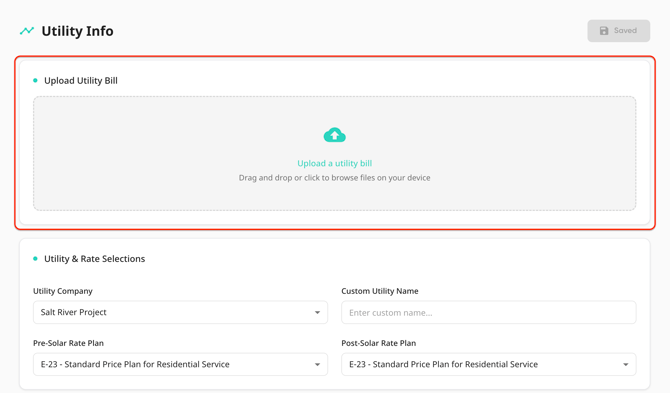Click the Saved button
Screen dimensions: 670x393
pyautogui.click(x=619, y=31)
